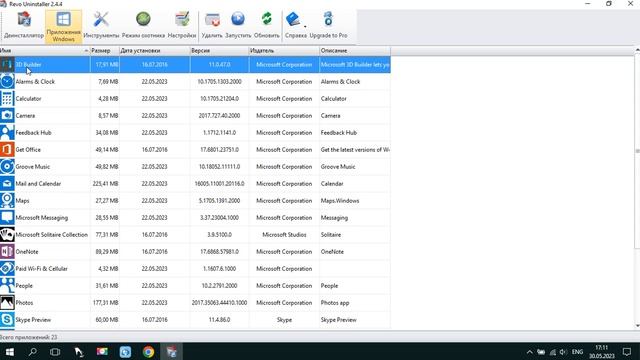This screenshot has width=640, height=360.
Task: Click the 'Calculator' name in list
Action: pyautogui.click(x=28, y=99)
